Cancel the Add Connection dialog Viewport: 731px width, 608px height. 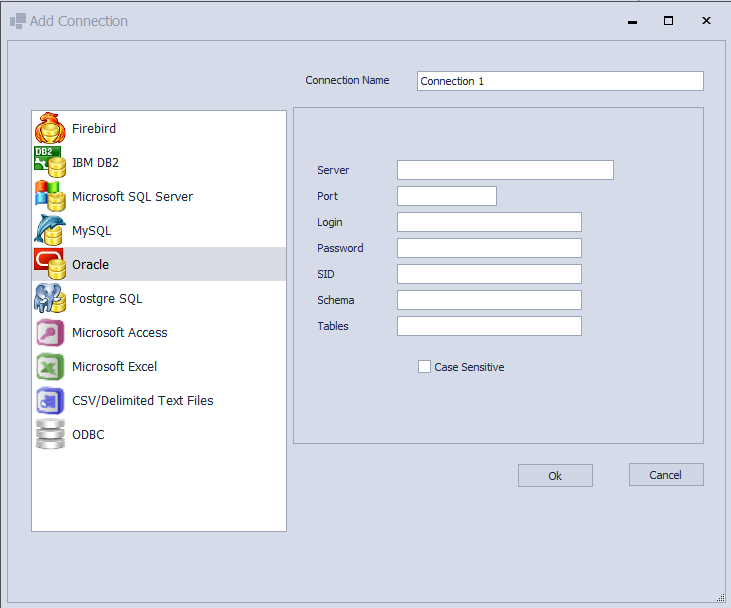click(666, 475)
